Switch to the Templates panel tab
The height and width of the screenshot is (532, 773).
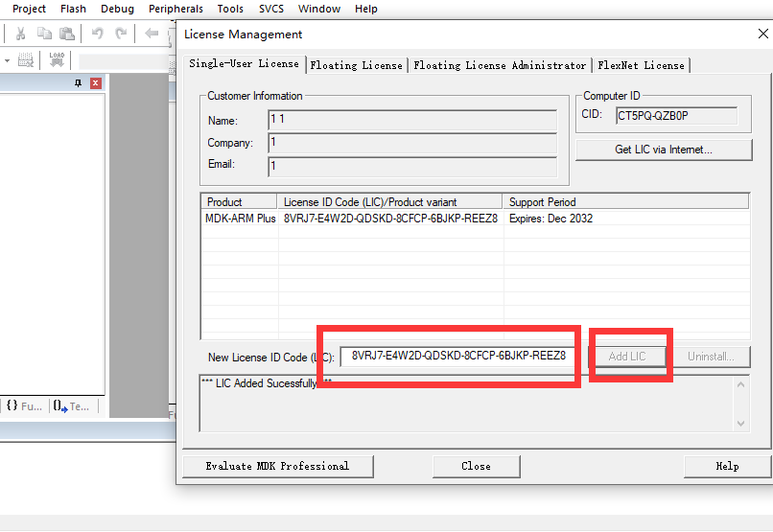72,405
